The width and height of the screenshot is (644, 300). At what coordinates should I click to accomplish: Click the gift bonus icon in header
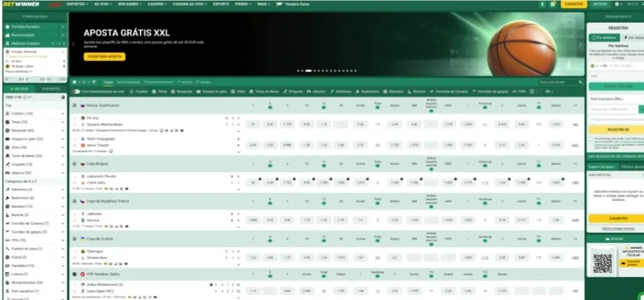click(553, 4)
